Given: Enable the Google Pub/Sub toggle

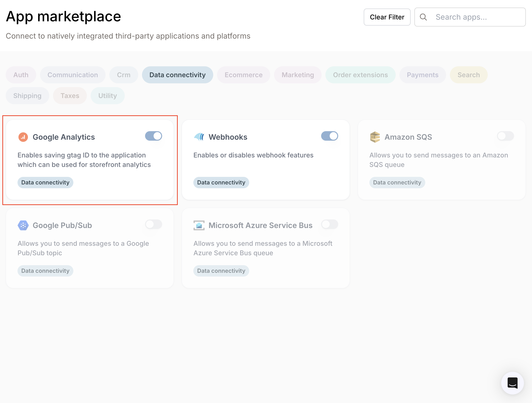Looking at the screenshot, I should 153,224.
